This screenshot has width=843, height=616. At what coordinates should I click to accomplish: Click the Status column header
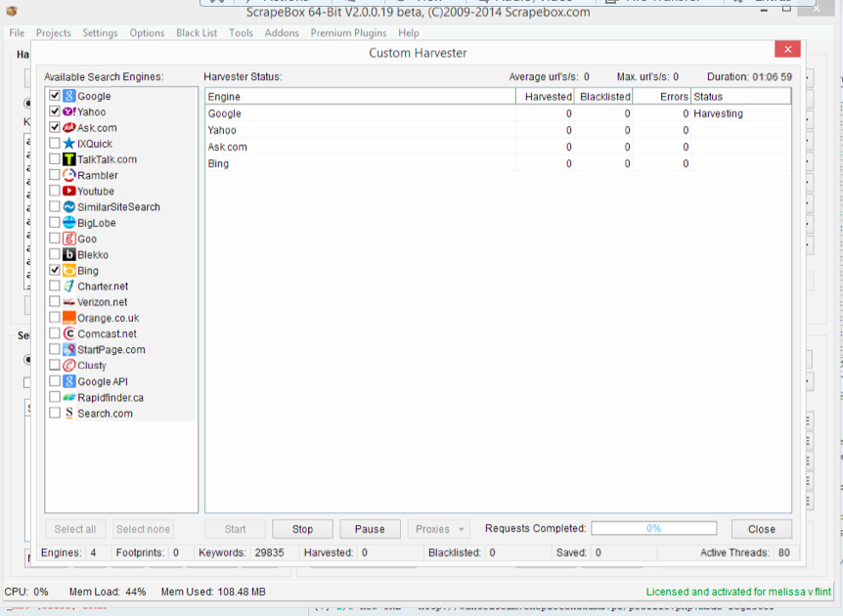coord(741,97)
